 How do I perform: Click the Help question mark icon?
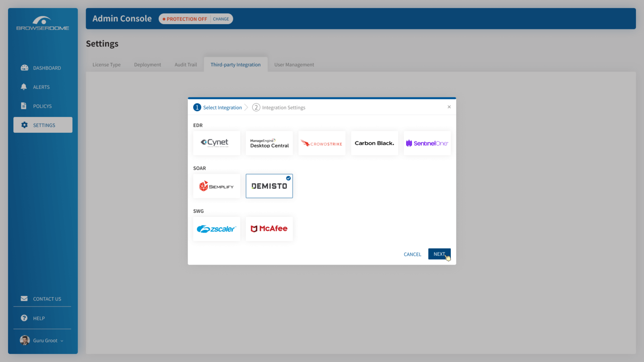[24, 318]
